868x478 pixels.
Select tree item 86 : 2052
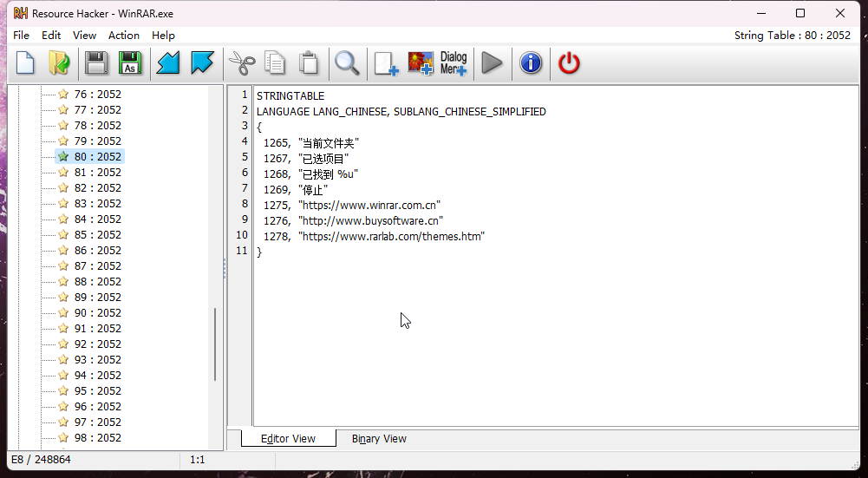click(x=98, y=251)
